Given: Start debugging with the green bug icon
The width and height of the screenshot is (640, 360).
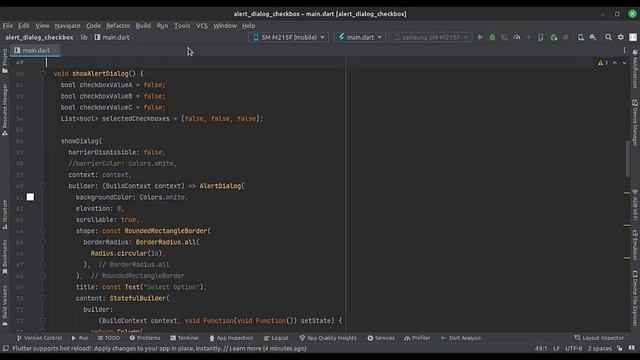Looking at the screenshot, I should pos(492,37).
